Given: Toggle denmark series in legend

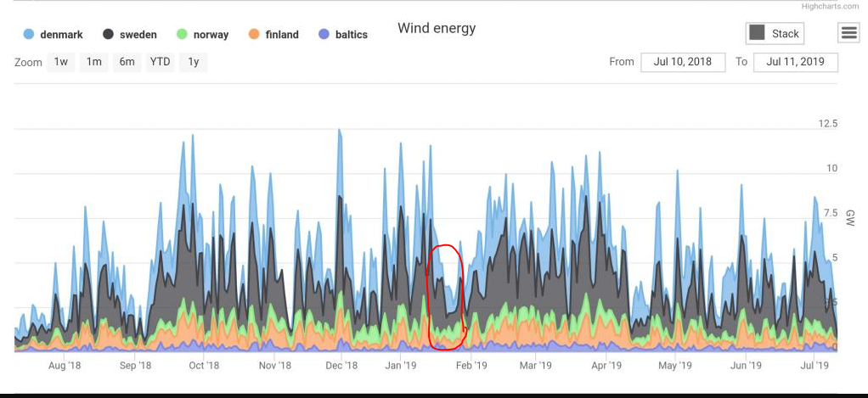Looking at the screenshot, I should (x=54, y=35).
